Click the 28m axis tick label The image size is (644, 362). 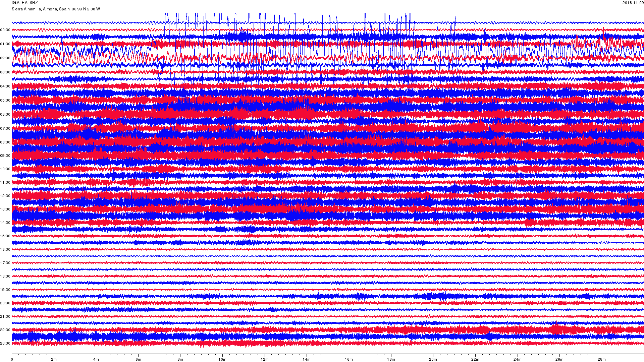602,360
